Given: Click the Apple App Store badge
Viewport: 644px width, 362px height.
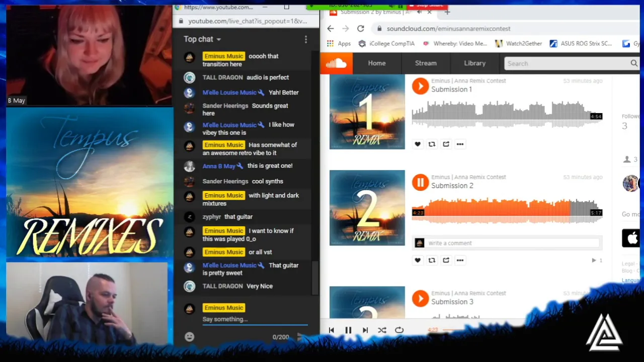Looking at the screenshot, I should click(631, 238).
